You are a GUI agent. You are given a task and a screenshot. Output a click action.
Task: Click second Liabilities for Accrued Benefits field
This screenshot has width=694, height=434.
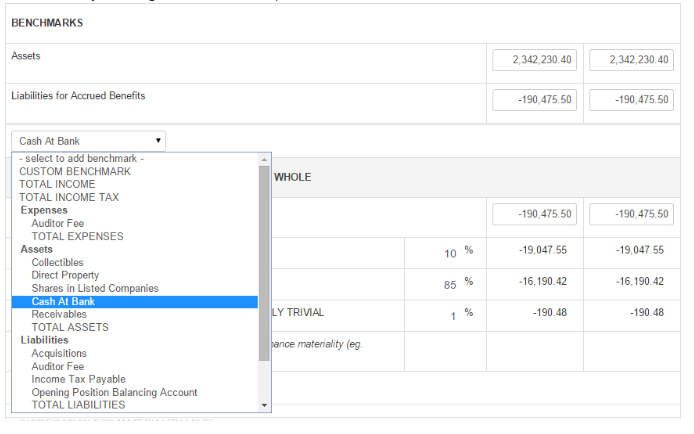[631, 100]
